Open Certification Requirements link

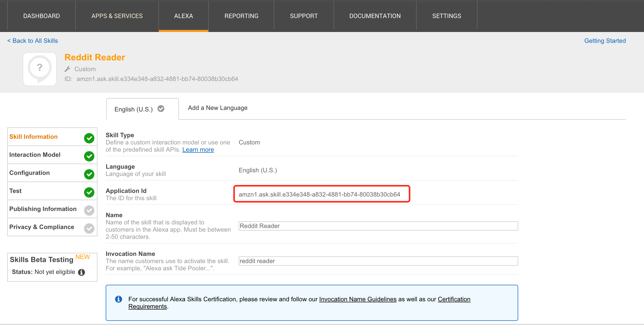click(x=454, y=299)
